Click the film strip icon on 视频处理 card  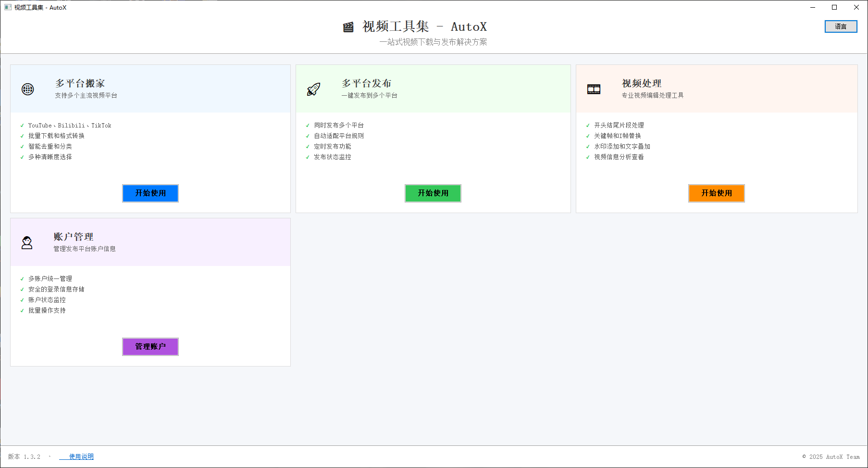(594, 89)
